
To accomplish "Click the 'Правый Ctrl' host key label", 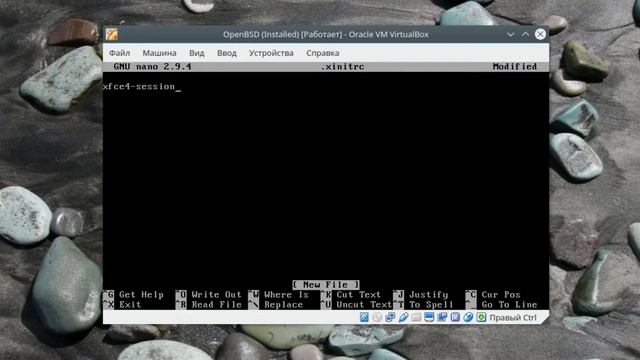I will coord(513,317).
